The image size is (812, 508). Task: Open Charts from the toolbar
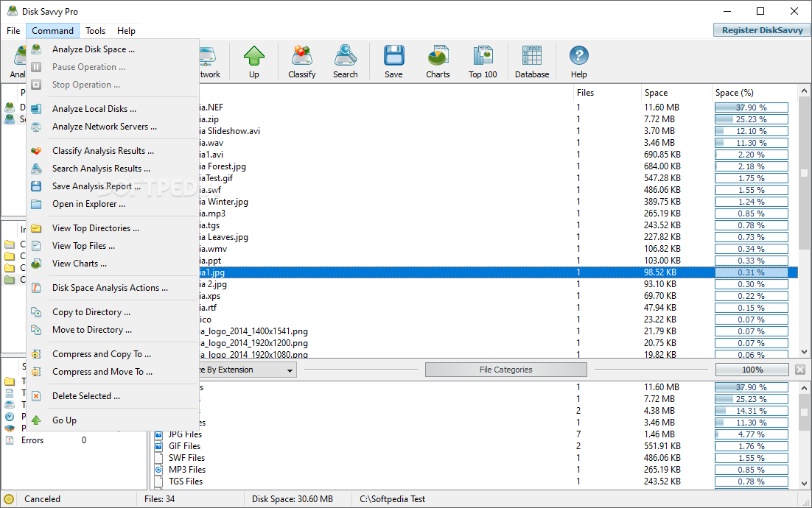click(438, 62)
